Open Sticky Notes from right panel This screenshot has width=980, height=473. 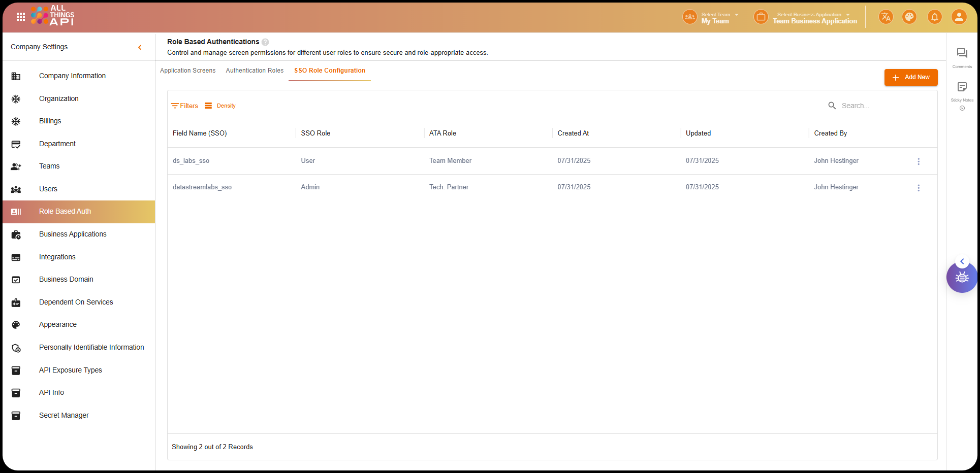point(962,87)
